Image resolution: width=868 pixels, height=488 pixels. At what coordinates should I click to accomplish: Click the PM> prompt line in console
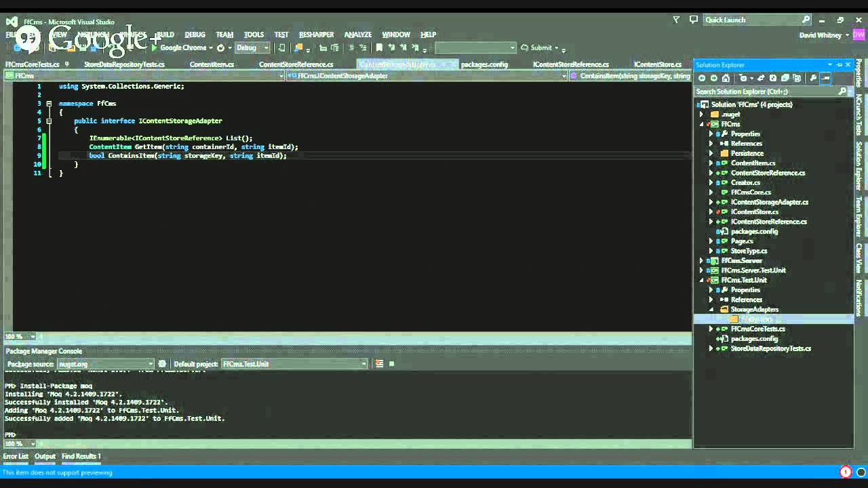[10, 435]
